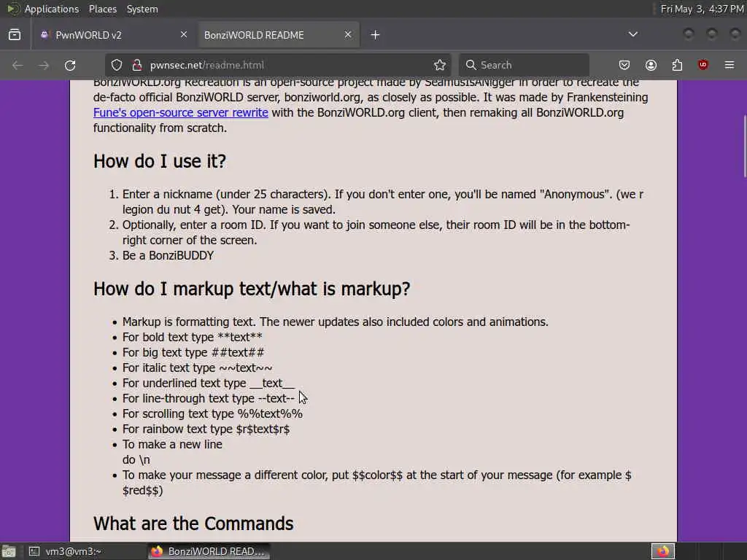The width and height of the screenshot is (747, 560).
Task: Open a new browser tab
Action: (376, 35)
